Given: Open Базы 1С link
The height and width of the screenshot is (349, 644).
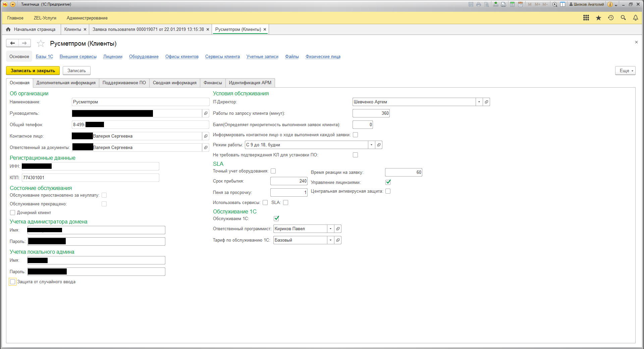Looking at the screenshot, I should pyautogui.click(x=44, y=57).
